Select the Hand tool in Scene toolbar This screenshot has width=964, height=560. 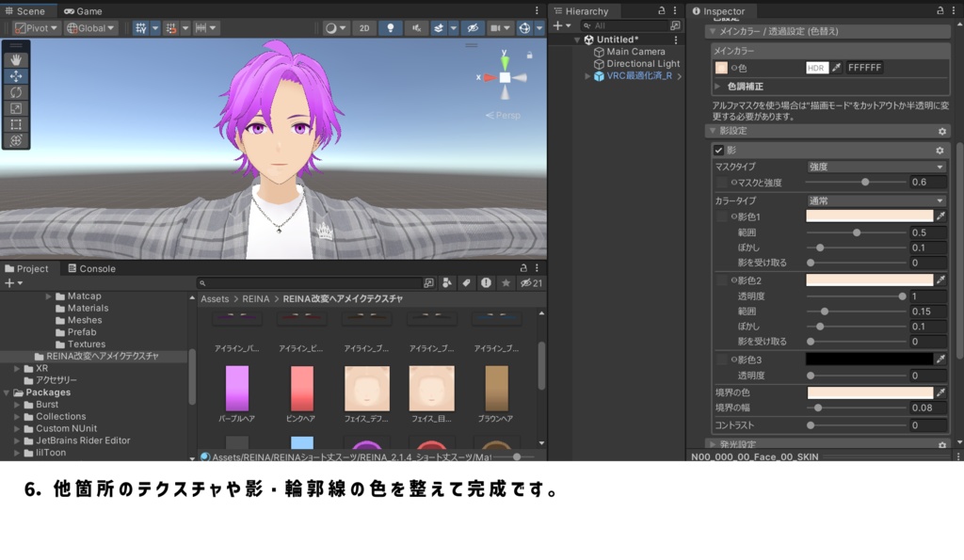coord(14,60)
